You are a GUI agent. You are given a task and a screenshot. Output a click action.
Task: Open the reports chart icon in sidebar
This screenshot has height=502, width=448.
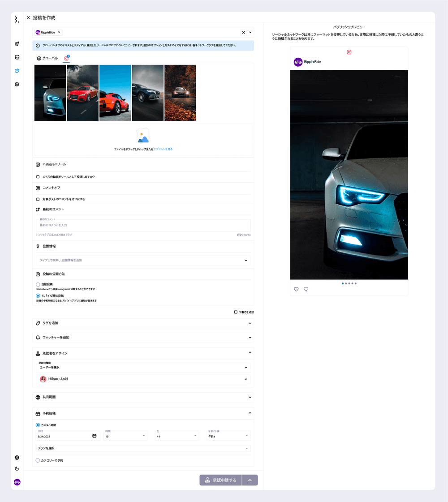pos(17,71)
